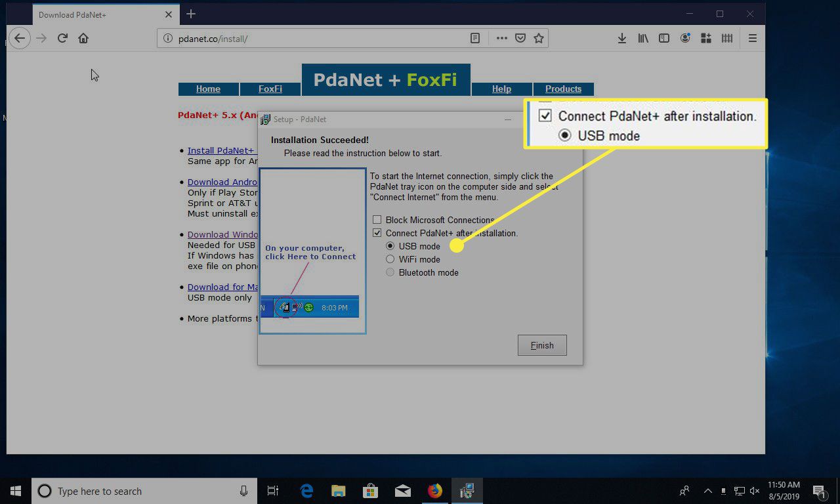Open the People icon in system tray
Image resolution: width=840 pixels, height=504 pixels.
[x=684, y=491]
